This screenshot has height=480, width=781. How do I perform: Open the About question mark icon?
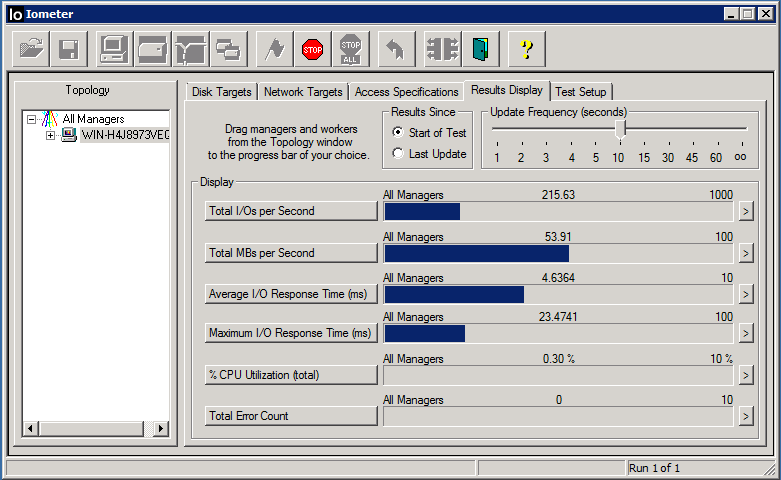526,48
